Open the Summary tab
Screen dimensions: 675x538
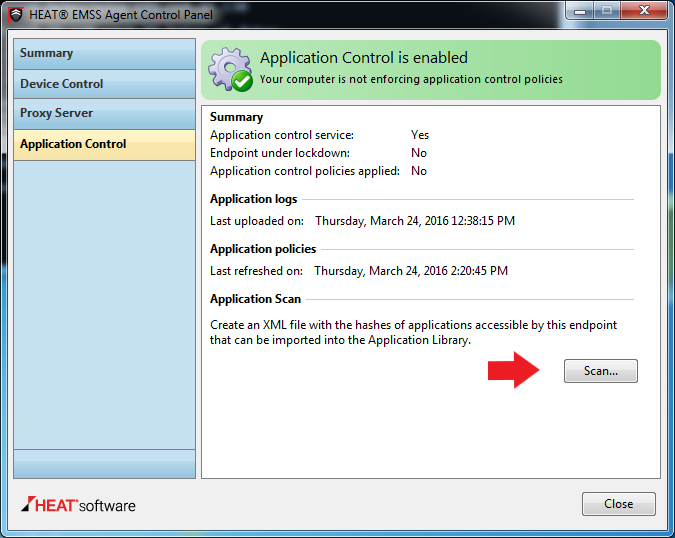tap(104, 54)
